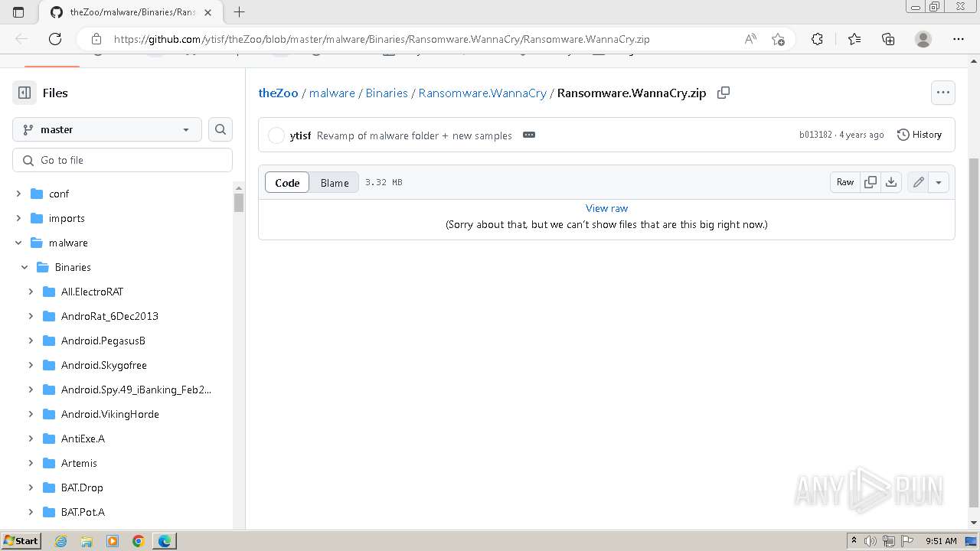Open browser Extensions puzzle icon
This screenshot has height=551, width=980.
pos(817,39)
